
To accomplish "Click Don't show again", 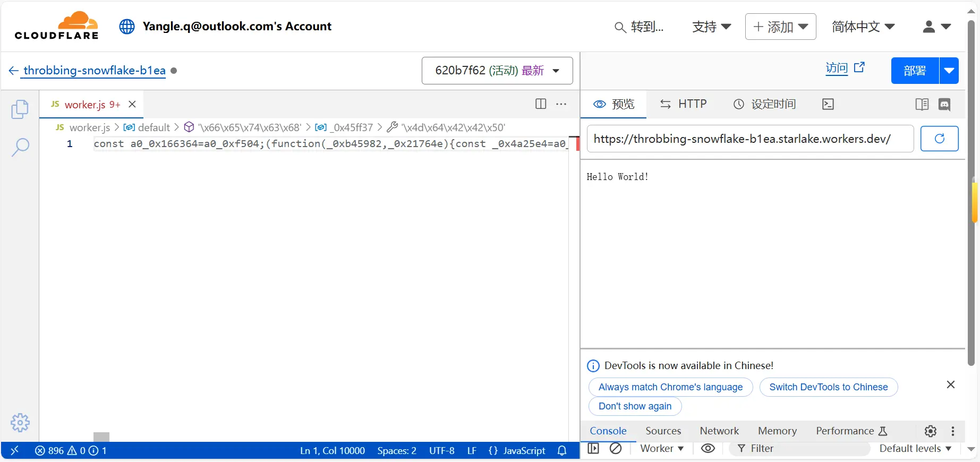I will [x=635, y=406].
